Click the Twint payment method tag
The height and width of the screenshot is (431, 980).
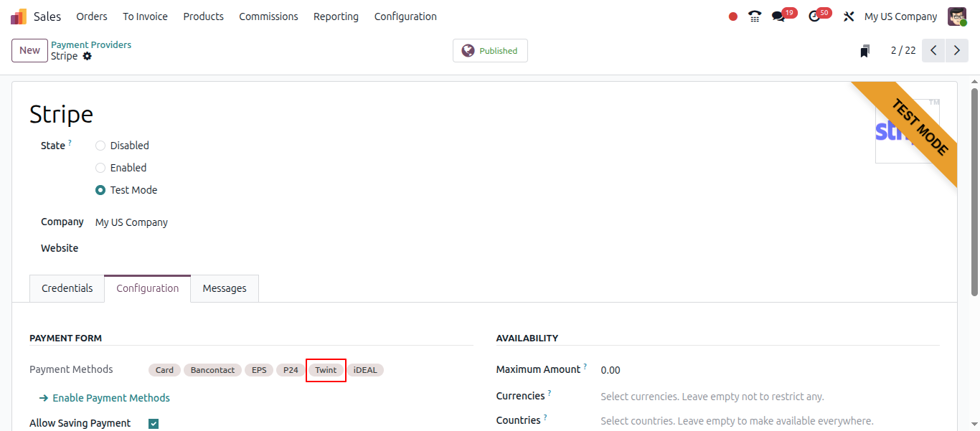(326, 370)
